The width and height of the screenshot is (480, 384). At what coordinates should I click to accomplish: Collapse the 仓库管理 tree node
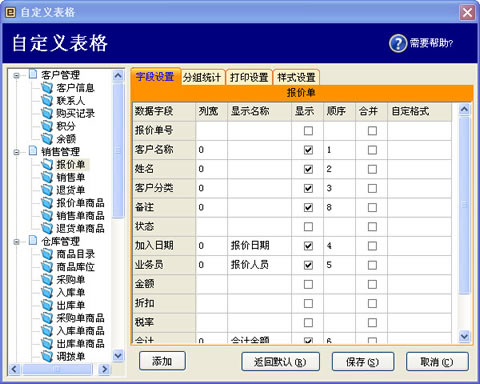(16, 242)
